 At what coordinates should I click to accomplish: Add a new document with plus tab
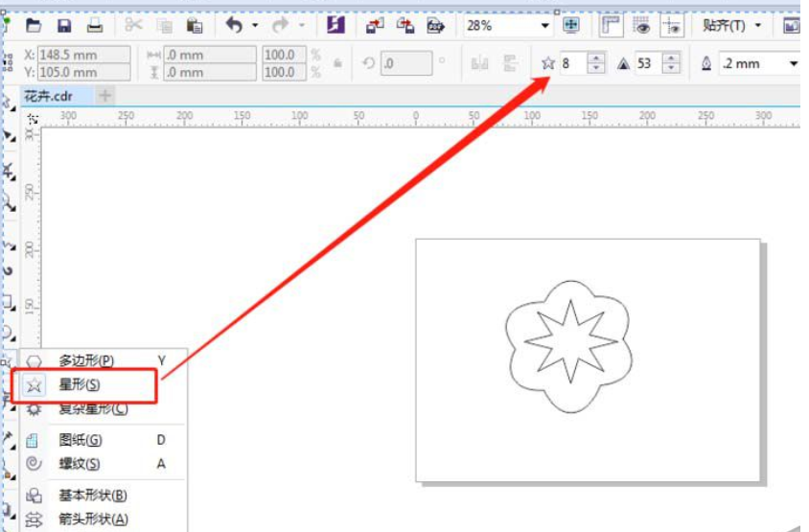coord(105,96)
